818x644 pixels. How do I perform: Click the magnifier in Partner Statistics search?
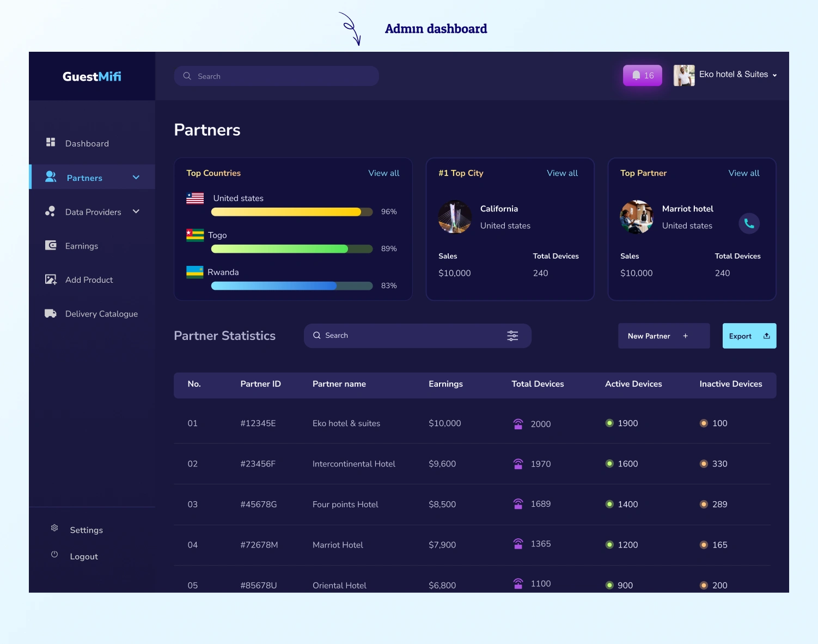tap(317, 336)
